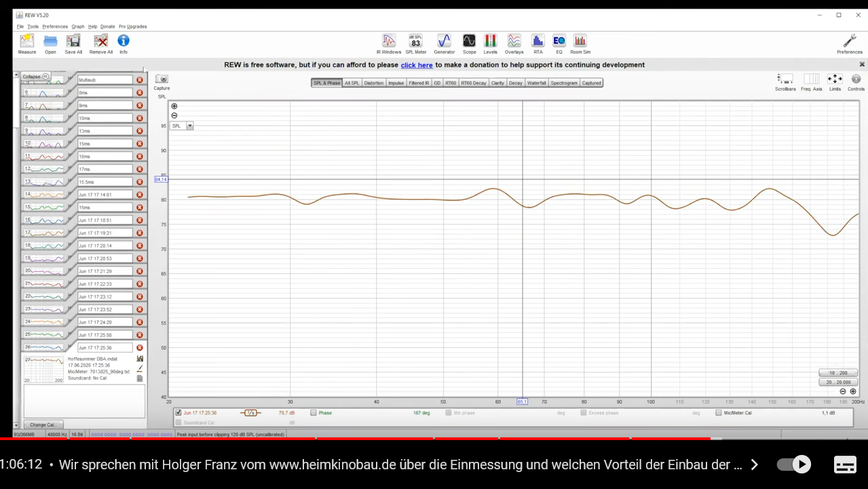Toggle the Excess phase checkbox
868x489 pixels.
pyautogui.click(x=584, y=412)
